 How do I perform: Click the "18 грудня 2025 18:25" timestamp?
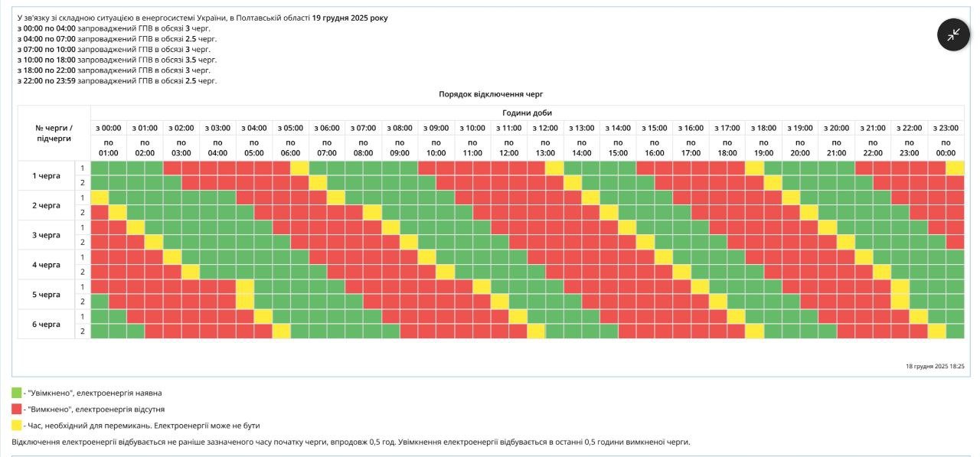click(936, 367)
